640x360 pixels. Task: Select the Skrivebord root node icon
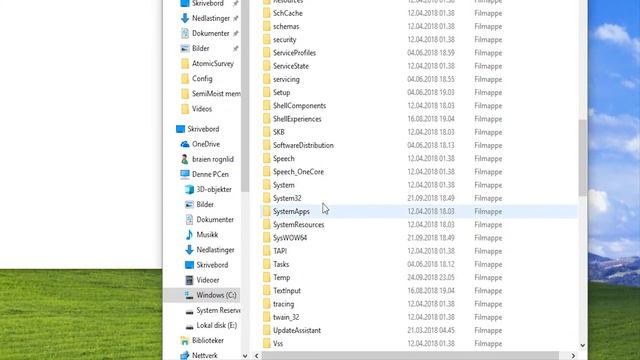coord(180,129)
